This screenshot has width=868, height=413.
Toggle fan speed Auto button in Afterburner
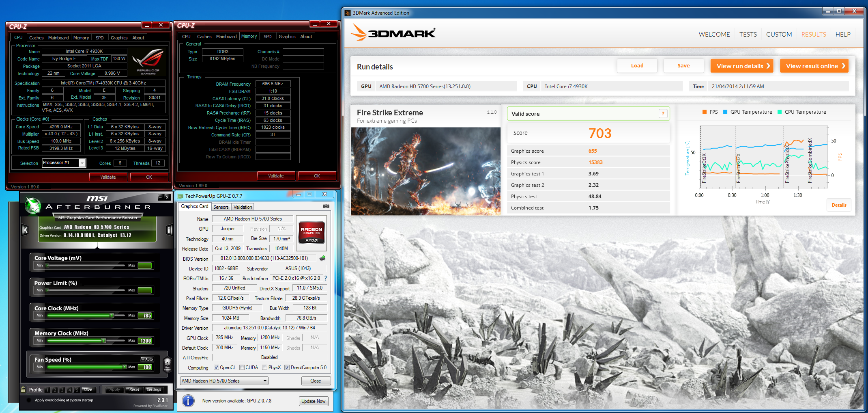tap(147, 359)
